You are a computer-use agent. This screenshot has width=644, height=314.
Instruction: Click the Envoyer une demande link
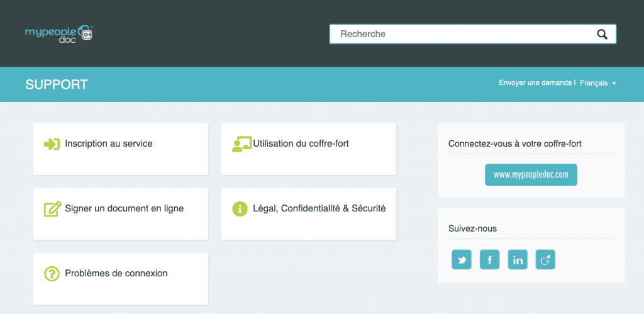pyautogui.click(x=535, y=83)
